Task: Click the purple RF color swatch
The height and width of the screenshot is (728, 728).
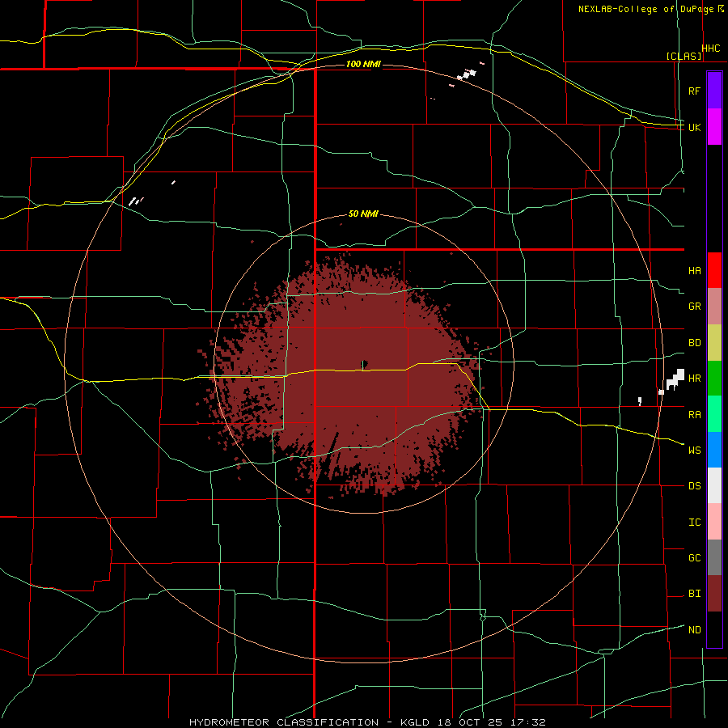Action: [x=714, y=91]
